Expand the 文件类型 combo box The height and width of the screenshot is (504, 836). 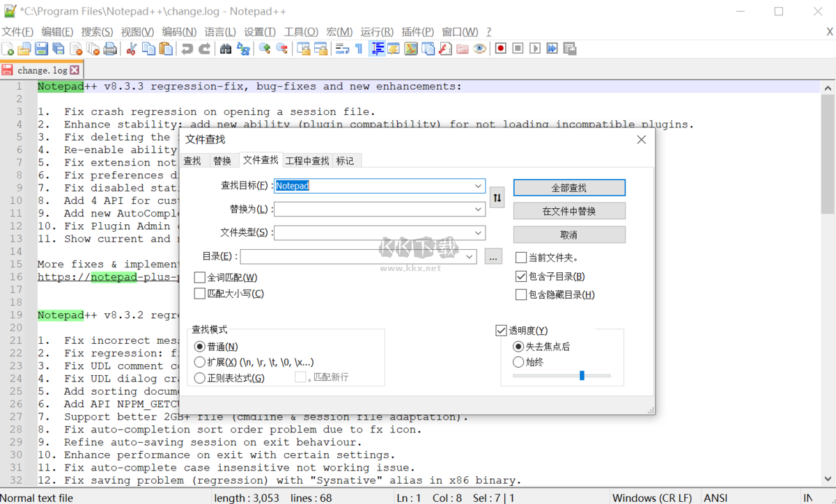477,233
